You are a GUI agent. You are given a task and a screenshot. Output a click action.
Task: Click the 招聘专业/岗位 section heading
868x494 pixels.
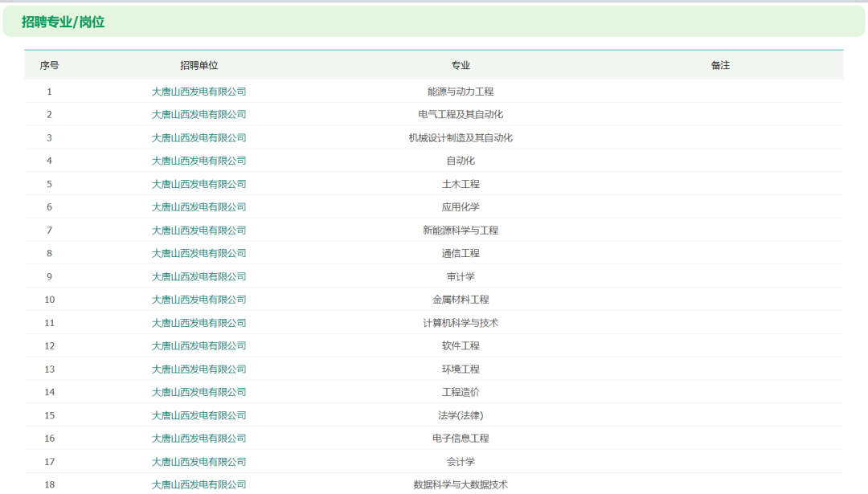(x=63, y=22)
